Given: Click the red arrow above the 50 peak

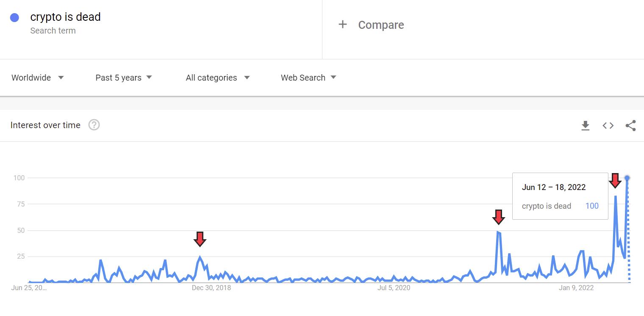Looking at the screenshot, I should tap(499, 217).
